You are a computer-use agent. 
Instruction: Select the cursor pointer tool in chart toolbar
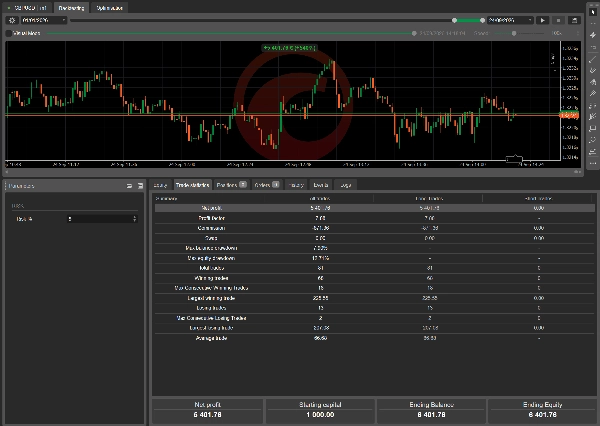593,12
